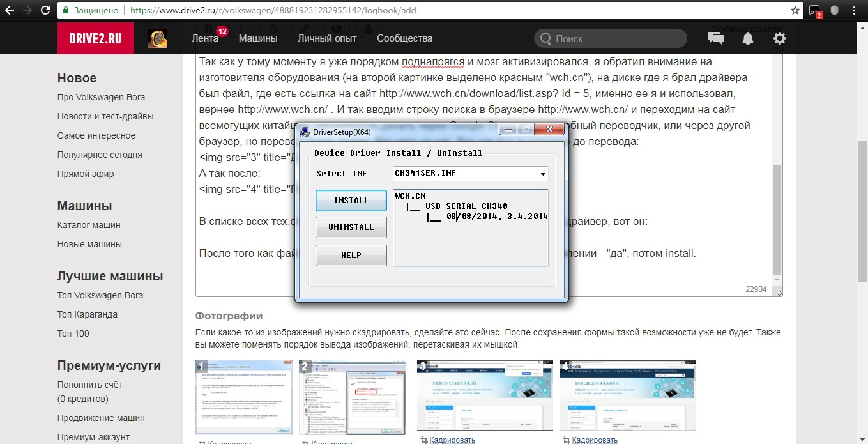Click the shield extension icon
This screenshot has height=444, width=868.
click(x=834, y=11)
